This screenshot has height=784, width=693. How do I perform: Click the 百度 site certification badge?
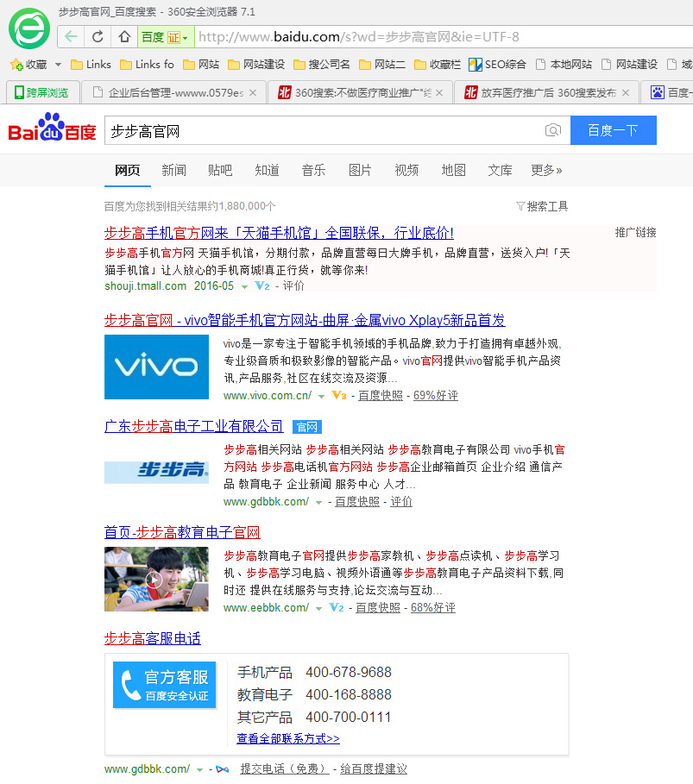click(165, 37)
